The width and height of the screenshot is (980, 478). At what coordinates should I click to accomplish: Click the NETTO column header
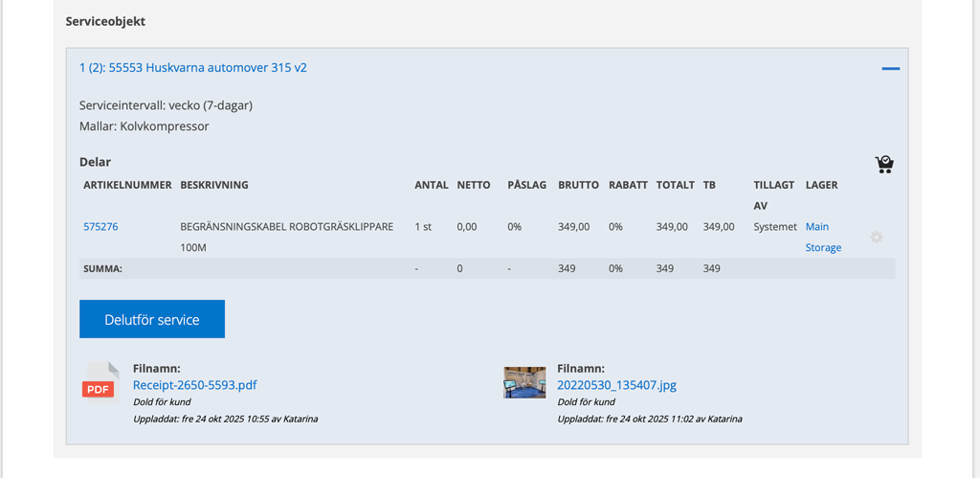(473, 185)
